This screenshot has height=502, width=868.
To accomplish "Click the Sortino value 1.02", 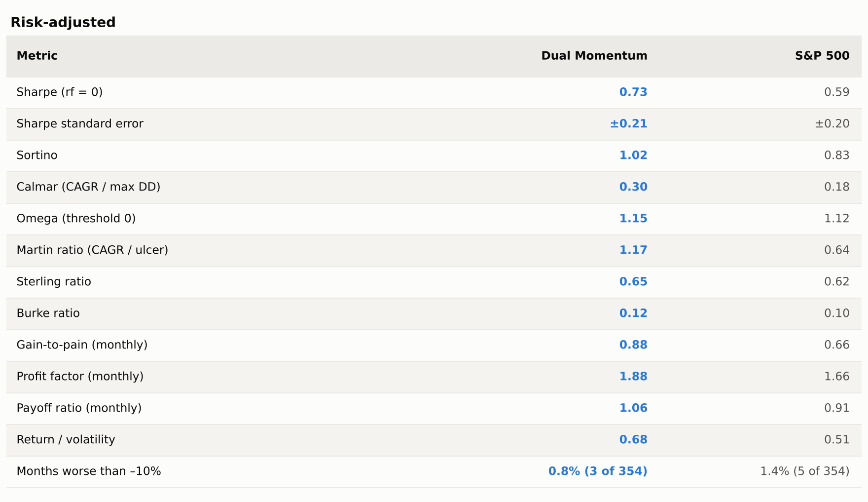I will [x=633, y=155].
